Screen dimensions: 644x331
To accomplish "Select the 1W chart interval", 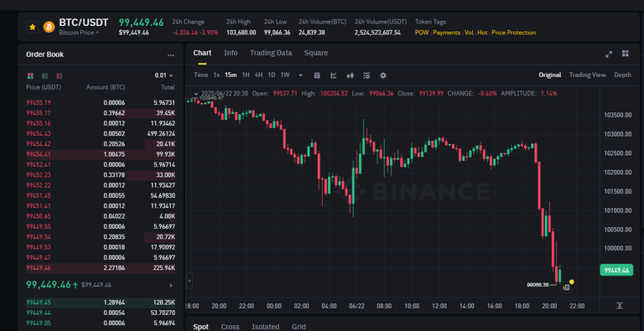I will click(285, 75).
